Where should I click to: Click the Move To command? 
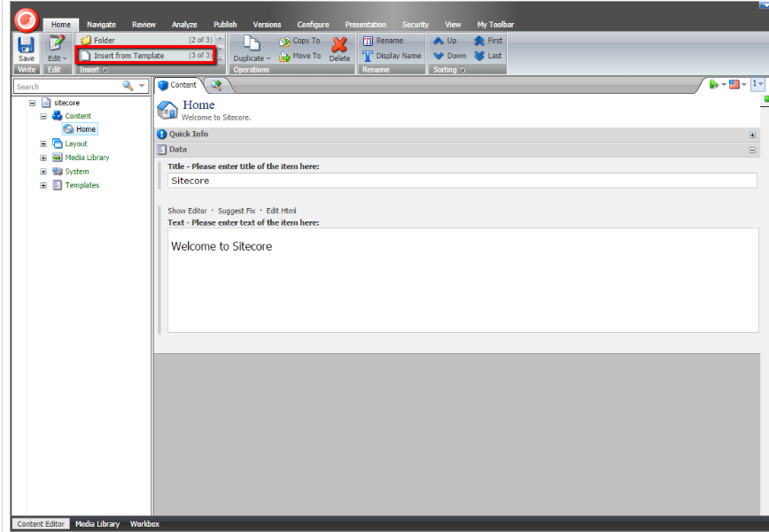click(300, 57)
